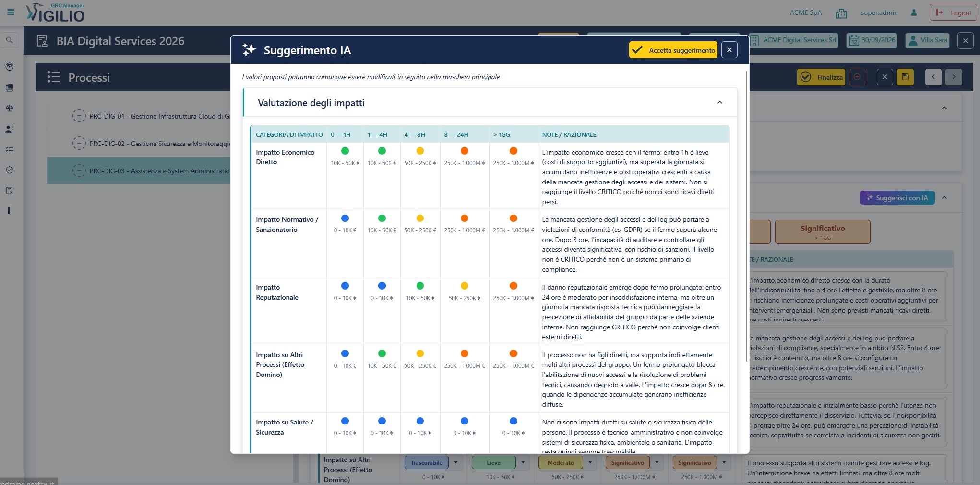Viewport: 980px width, 485px height.
Task: Close the Suggerimento IA dialog
Action: coord(729,50)
